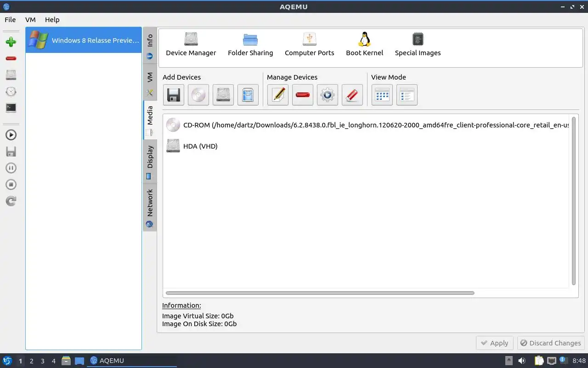Screen dimensions: 588x368
Task: Open Special Images
Action: (x=418, y=45)
